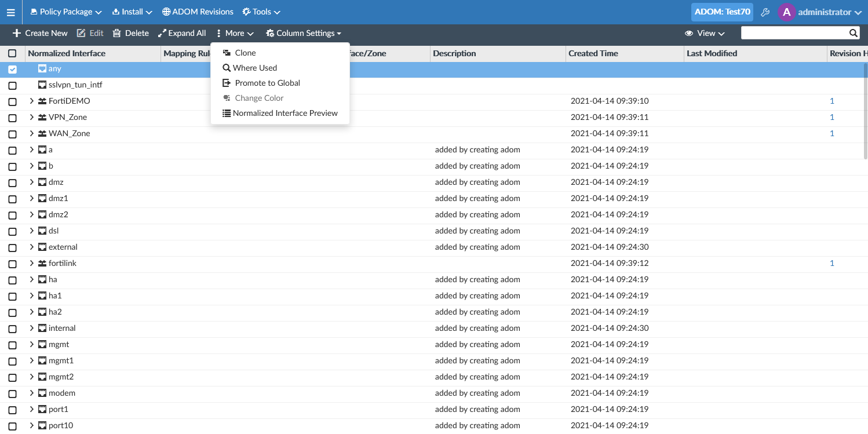Select all rows via the header checkbox

pyautogui.click(x=12, y=53)
